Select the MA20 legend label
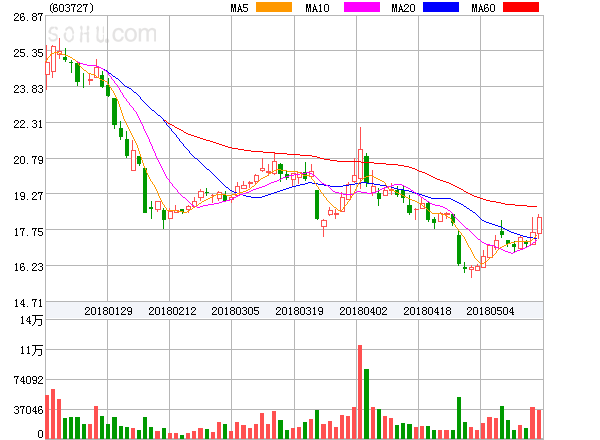This screenshot has width=600, height=440. click(403, 8)
